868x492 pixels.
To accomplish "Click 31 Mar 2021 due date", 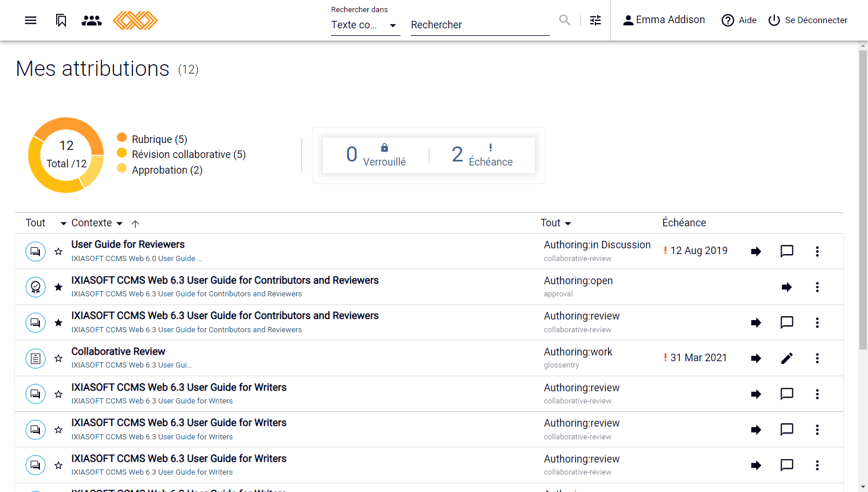I will (x=698, y=358).
